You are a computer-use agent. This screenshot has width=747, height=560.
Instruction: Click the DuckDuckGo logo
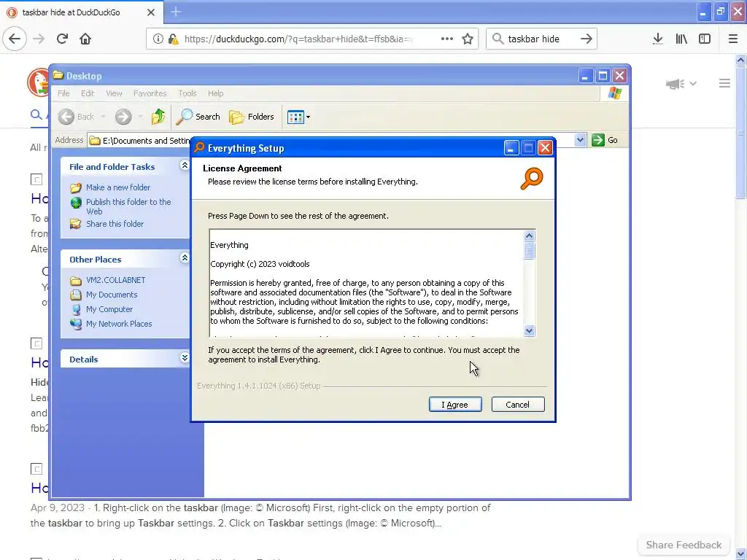point(38,82)
